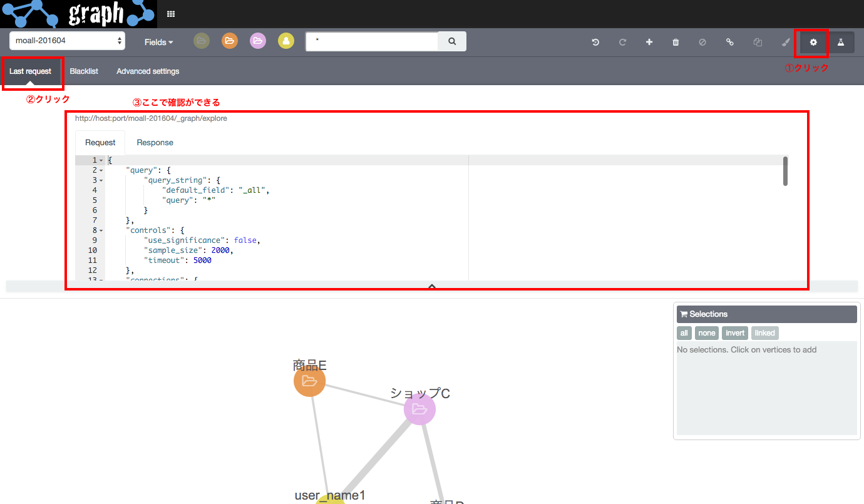Open the Blacklist tab

pos(84,71)
